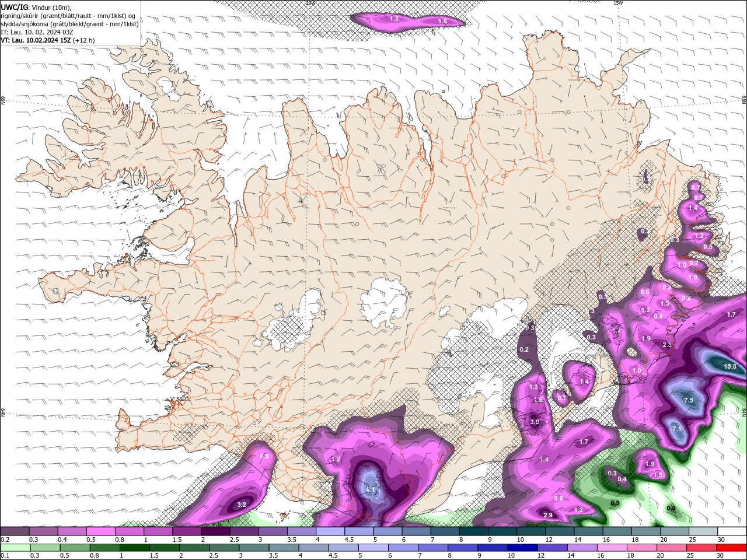Click the 0.1 label in the rain legend
This screenshot has height=560, width=747.
pos(5,555)
